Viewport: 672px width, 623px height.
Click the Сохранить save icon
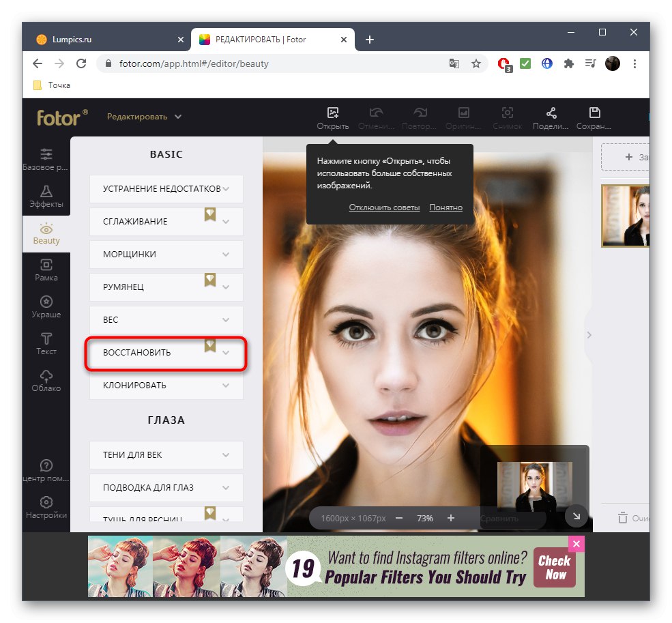(x=594, y=118)
